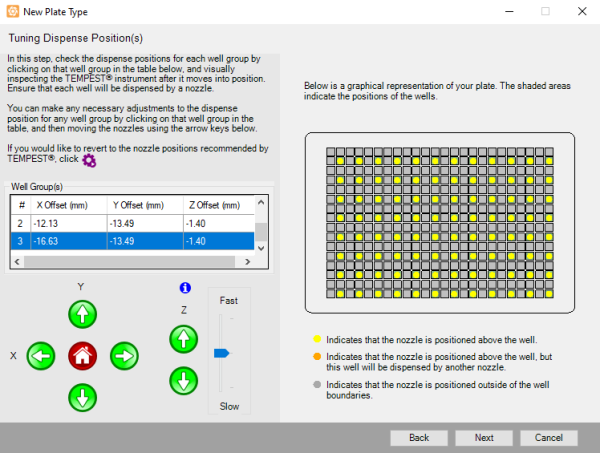Click X Offset value -12.13
Screen dimensions: 600x453
click(46, 223)
